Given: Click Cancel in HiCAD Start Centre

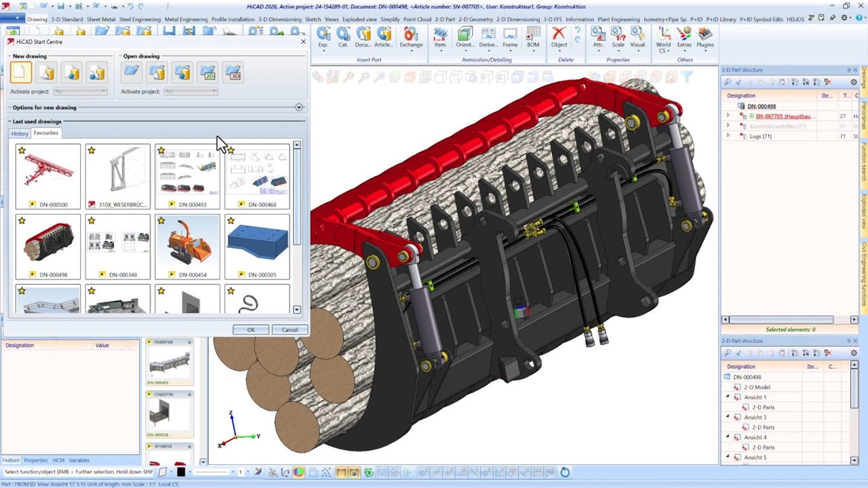Looking at the screenshot, I should tap(290, 329).
